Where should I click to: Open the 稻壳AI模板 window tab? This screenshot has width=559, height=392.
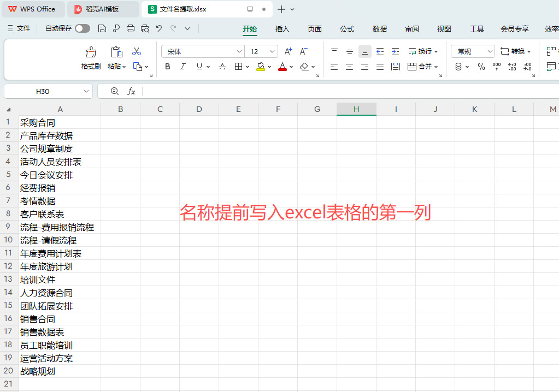(103, 9)
